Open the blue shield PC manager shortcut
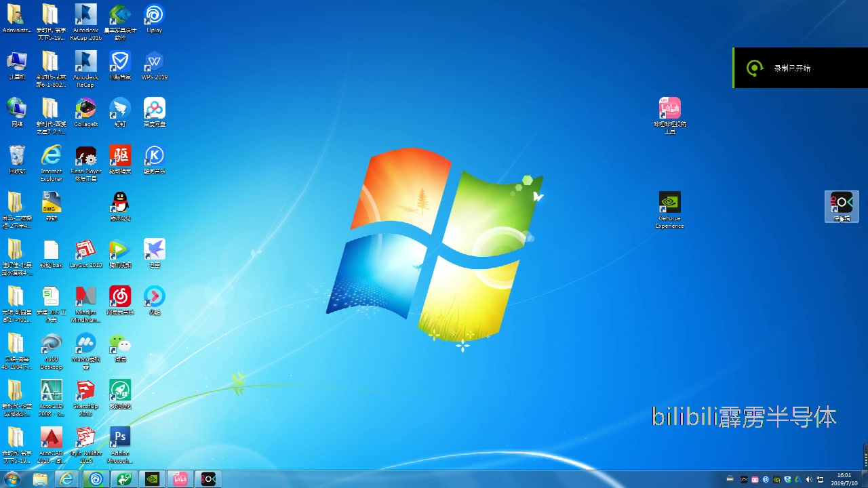Screen dimensions: 868x488 tap(120, 66)
